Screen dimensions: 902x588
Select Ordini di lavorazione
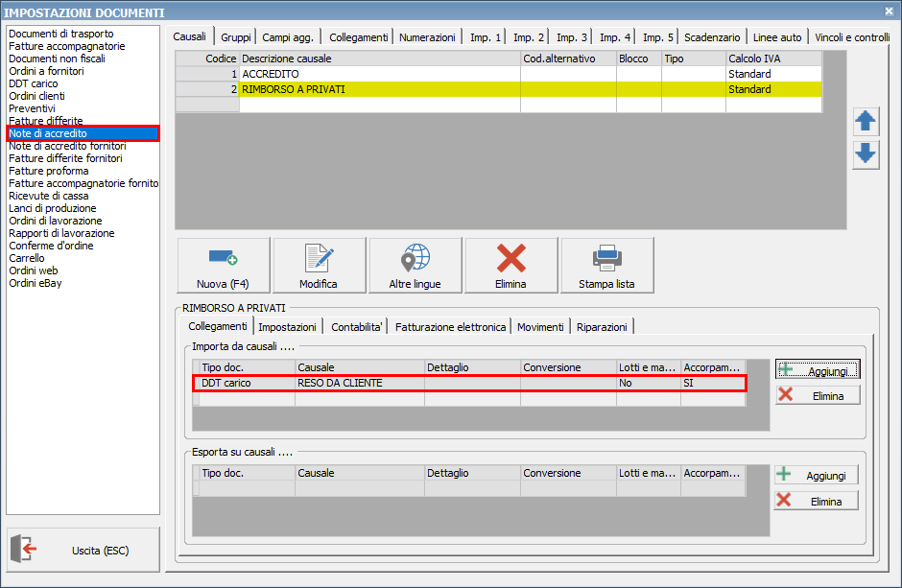click(x=56, y=221)
